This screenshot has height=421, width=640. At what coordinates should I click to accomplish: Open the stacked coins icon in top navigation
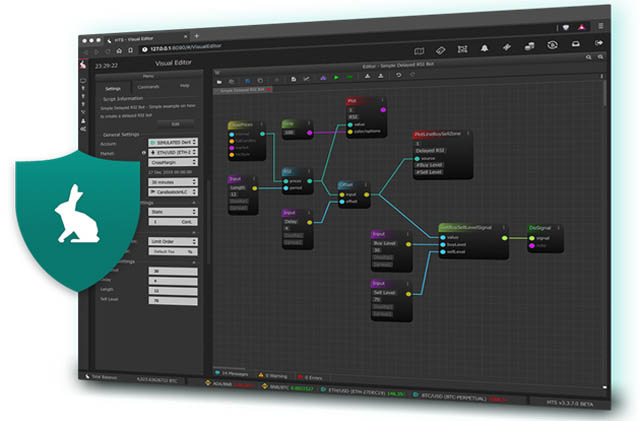click(x=529, y=47)
